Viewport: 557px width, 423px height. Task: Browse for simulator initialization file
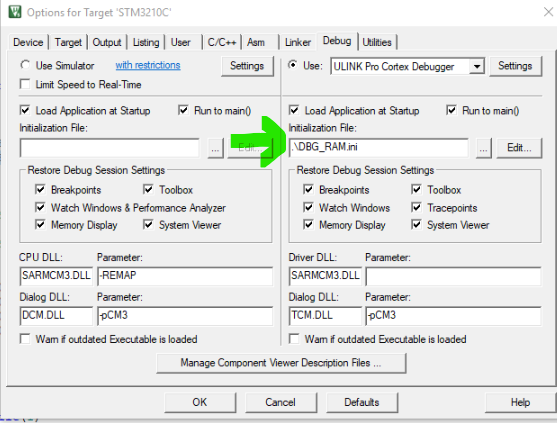(215, 148)
